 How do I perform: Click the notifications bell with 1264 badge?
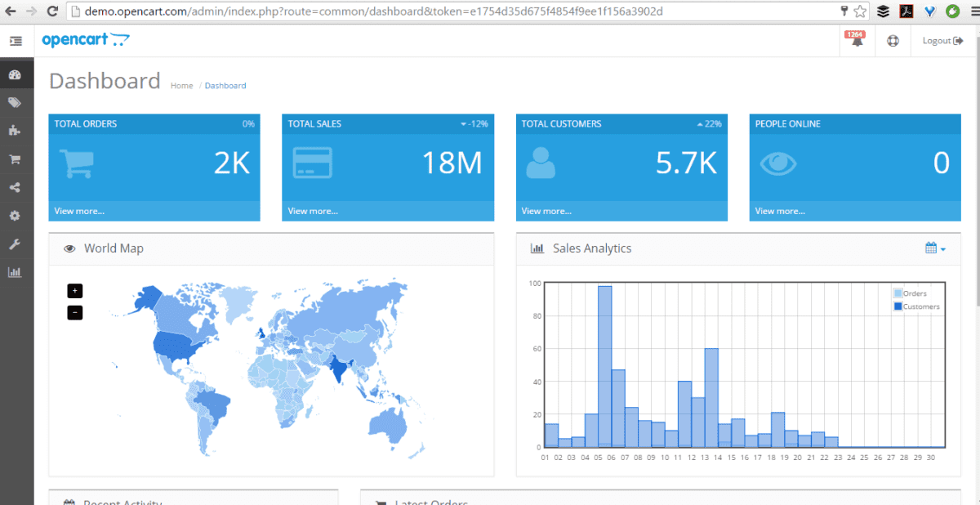click(x=857, y=40)
